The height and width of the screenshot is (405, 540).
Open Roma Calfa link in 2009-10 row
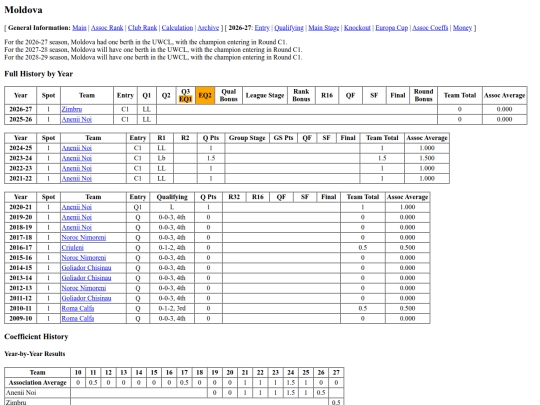(x=77, y=319)
